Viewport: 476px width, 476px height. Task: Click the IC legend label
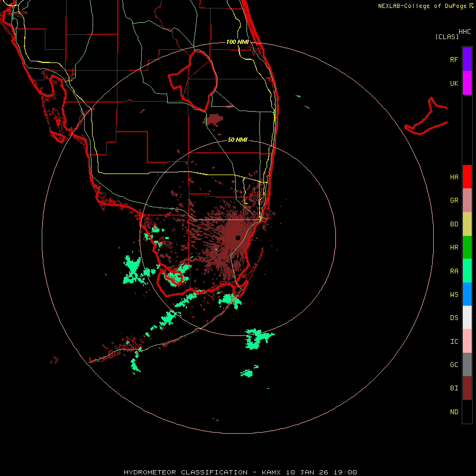click(454, 342)
